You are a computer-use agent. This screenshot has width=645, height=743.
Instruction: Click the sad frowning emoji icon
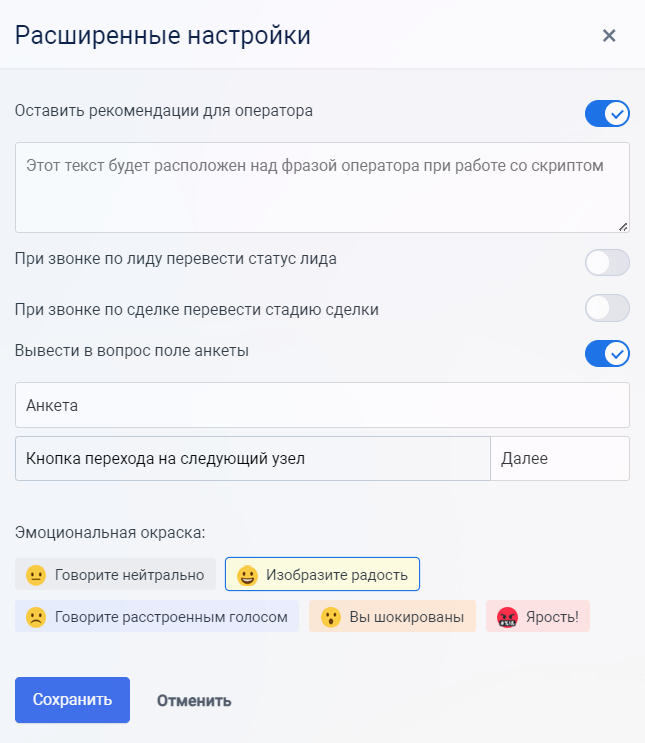point(36,617)
